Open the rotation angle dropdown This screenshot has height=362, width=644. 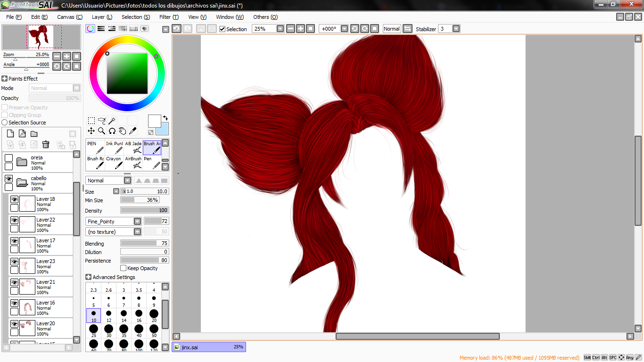click(345, 29)
